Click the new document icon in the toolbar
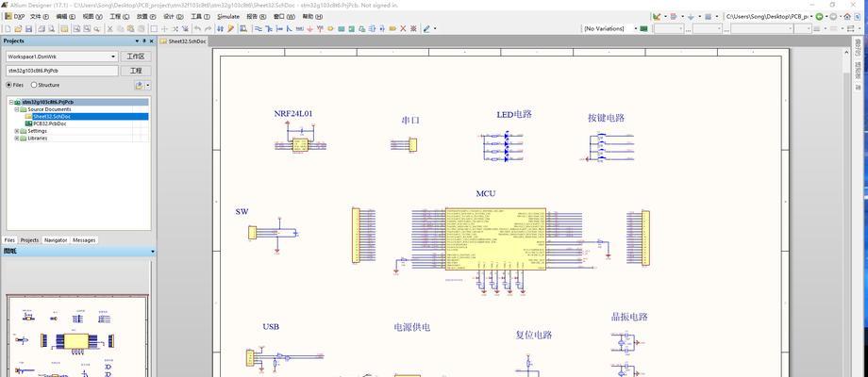Viewport: 868px width, 377px height. tap(8, 28)
